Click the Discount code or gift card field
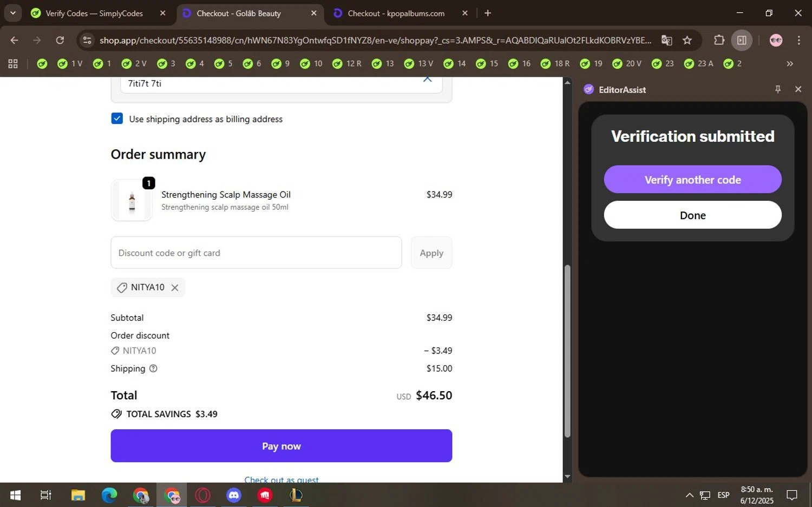Viewport: 812px width, 507px height. (256, 253)
